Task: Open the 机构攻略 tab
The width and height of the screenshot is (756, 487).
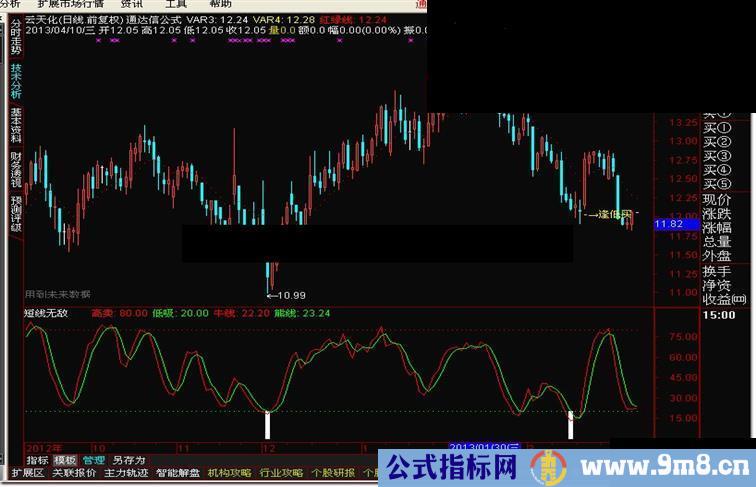Action: tap(229, 473)
